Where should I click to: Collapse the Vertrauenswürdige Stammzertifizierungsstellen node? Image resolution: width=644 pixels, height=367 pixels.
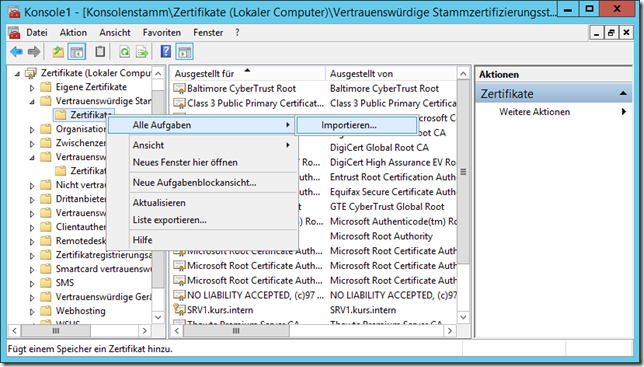pyautogui.click(x=32, y=102)
